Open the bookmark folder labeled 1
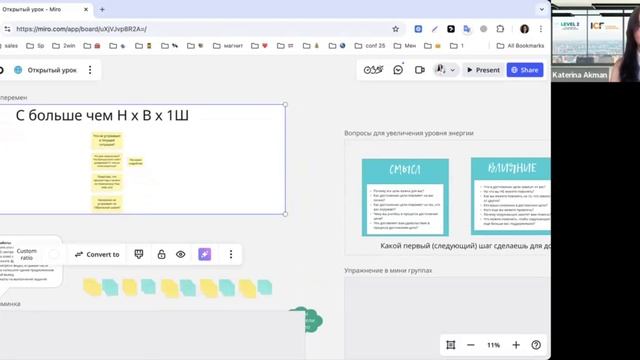 (x=457, y=46)
